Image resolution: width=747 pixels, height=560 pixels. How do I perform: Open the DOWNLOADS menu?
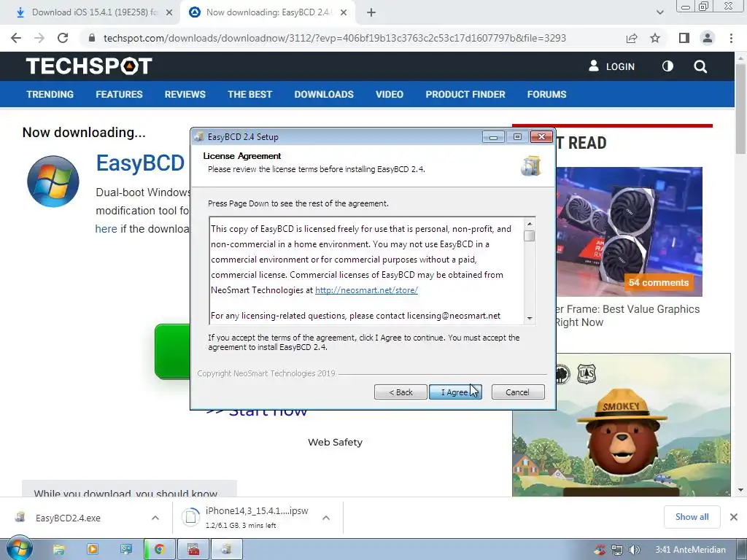click(x=324, y=94)
